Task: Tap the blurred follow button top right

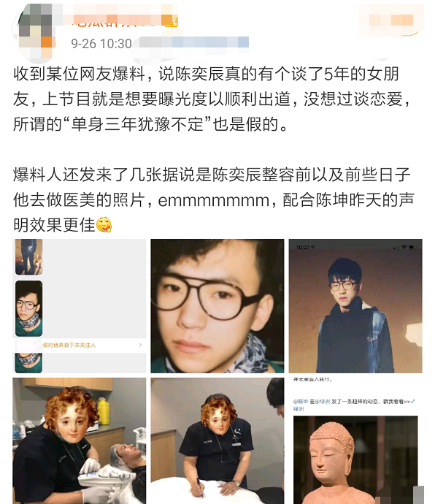Action: pos(390,19)
